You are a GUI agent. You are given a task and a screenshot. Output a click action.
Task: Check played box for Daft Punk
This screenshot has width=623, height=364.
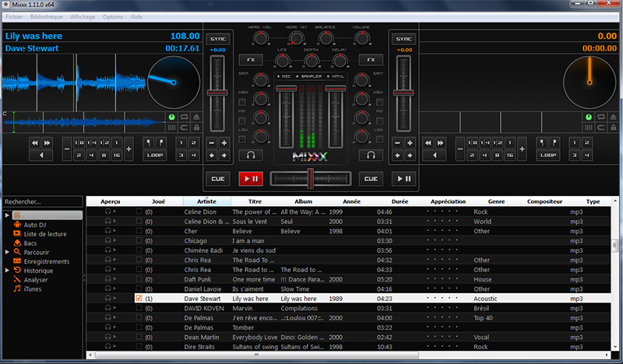(x=139, y=278)
